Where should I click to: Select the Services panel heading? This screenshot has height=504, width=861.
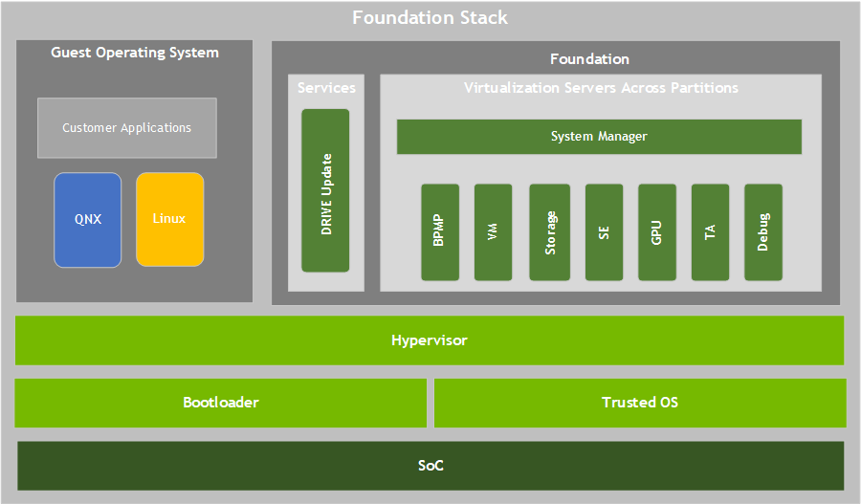pyautogui.click(x=326, y=88)
